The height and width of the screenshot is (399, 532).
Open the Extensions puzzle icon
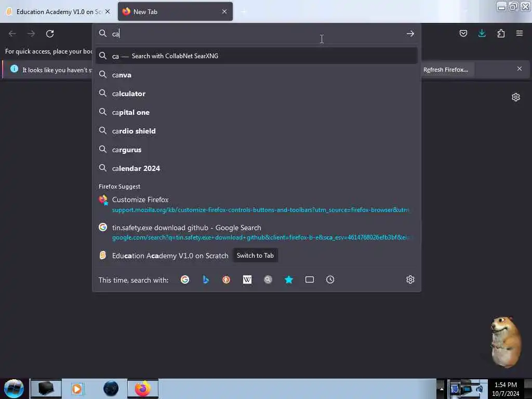[501, 33]
